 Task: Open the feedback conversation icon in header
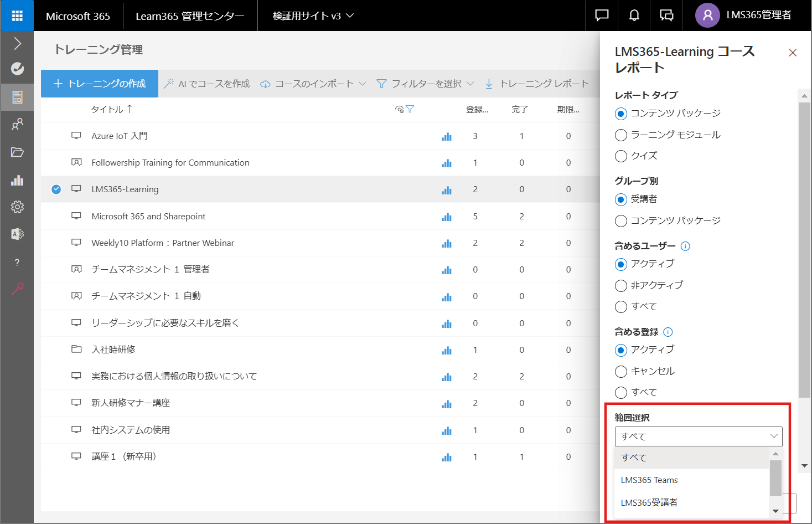tap(666, 16)
